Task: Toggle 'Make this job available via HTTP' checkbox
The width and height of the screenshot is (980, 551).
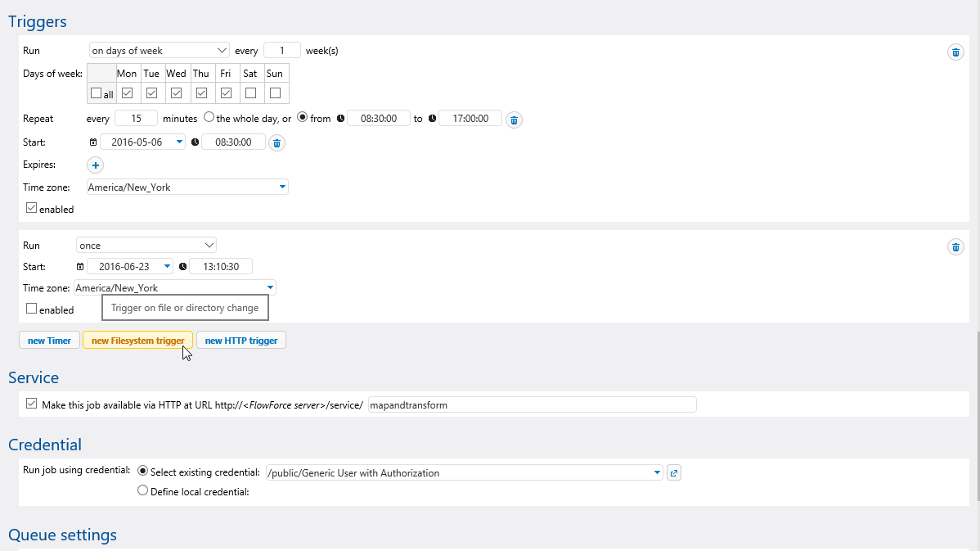Action: point(31,404)
